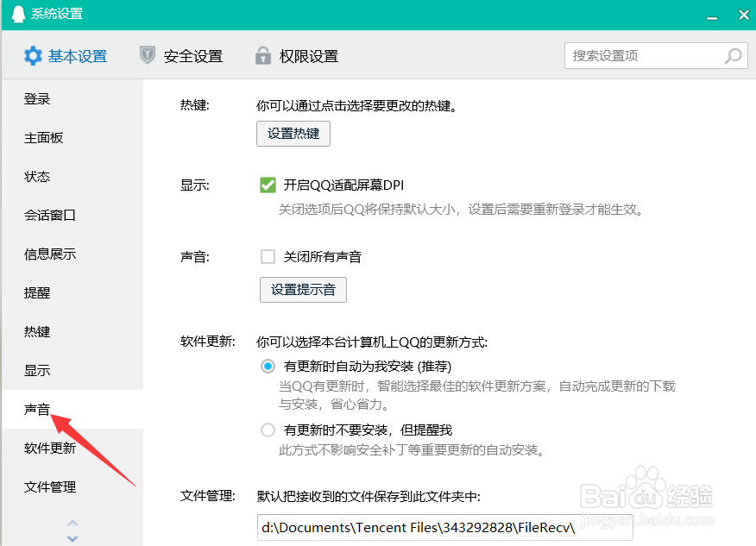Click the FileRecv folder path field
The width and height of the screenshot is (756, 546).
(444, 527)
